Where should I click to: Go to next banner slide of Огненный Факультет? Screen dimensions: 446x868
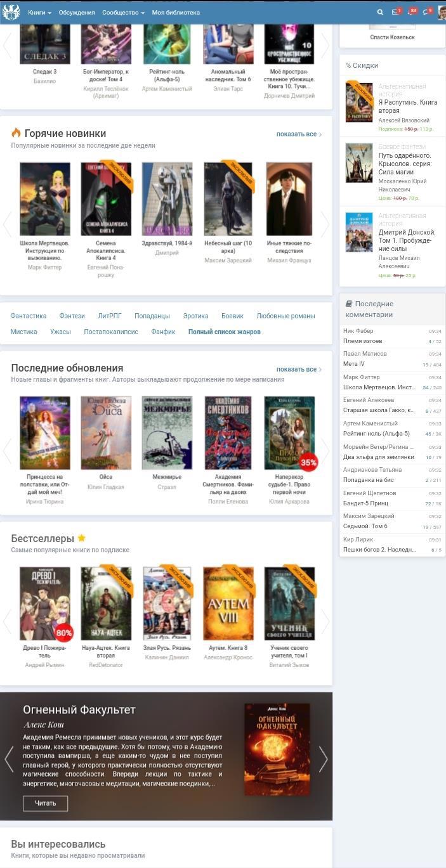pos(323,759)
